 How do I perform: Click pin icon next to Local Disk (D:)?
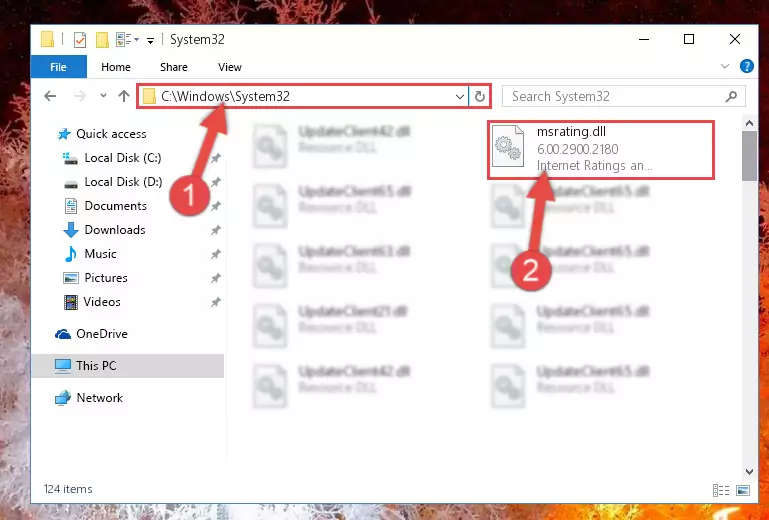(x=215, y=182)
